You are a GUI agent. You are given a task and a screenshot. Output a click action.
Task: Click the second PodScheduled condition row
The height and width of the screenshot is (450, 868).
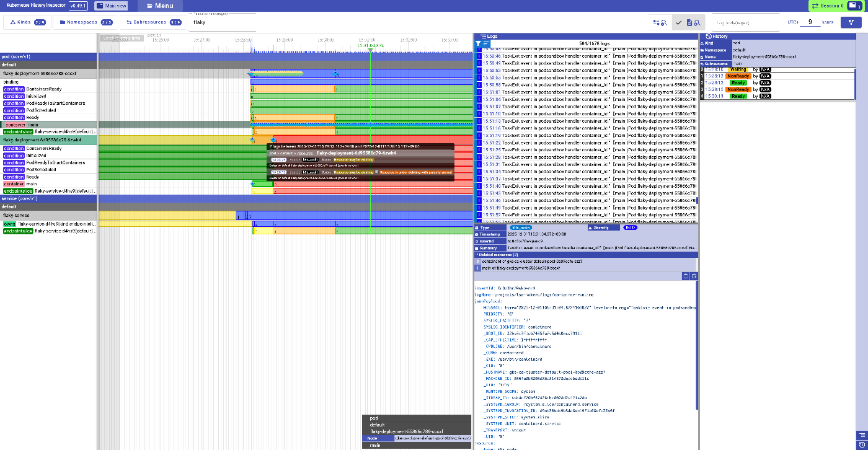[x=49, y=169]
